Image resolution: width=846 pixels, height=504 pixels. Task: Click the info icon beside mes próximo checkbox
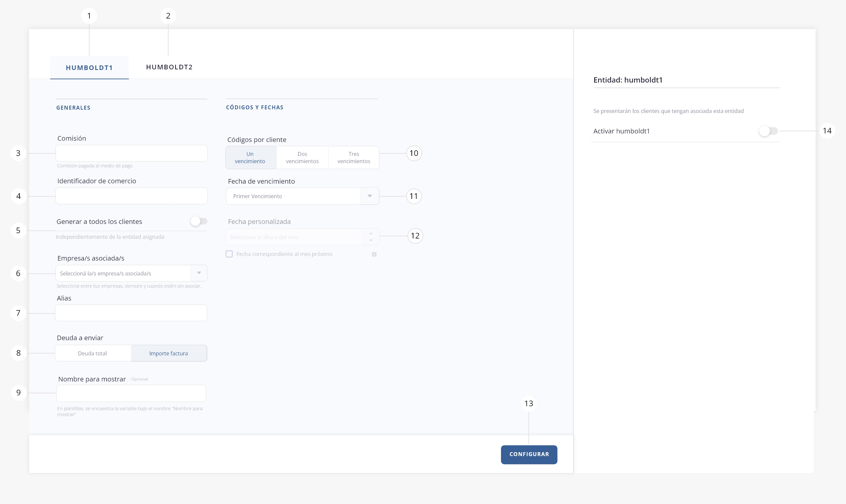click(374, 254)
